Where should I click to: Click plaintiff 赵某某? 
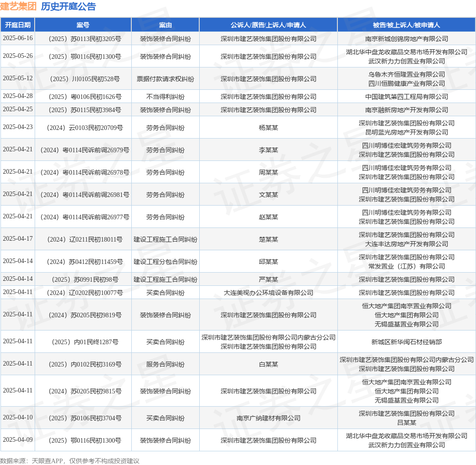click(269, 217)
